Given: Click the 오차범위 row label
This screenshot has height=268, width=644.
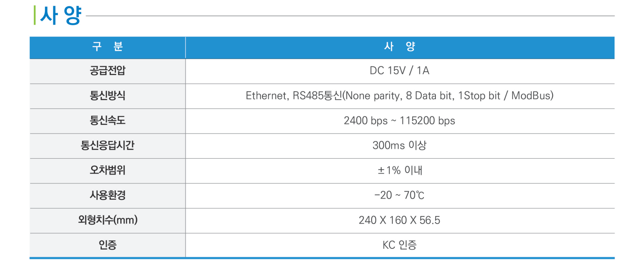Looking at the screenshot, I should (x=108, y=170).
